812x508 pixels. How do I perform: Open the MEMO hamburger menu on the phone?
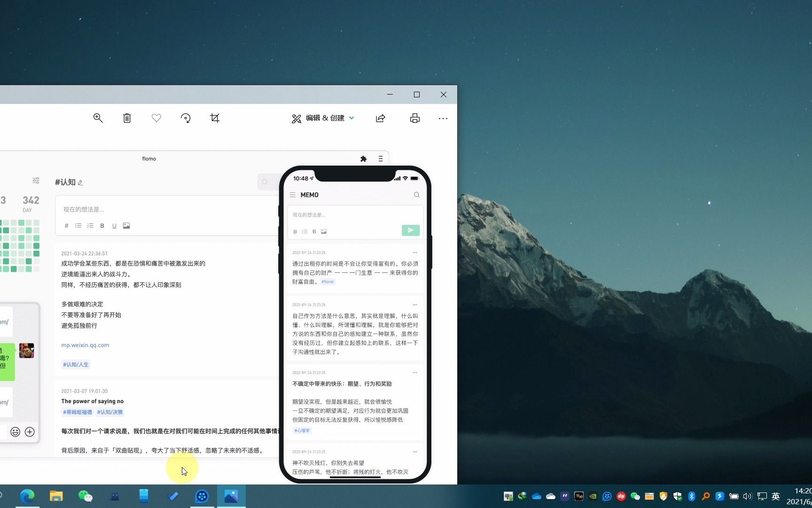[x=293, y=194]
